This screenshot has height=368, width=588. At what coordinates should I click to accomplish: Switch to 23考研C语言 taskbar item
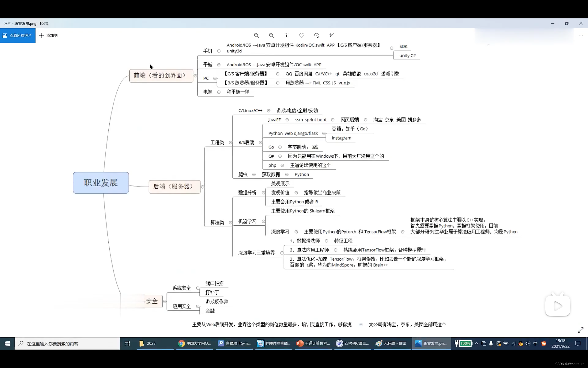353,343
